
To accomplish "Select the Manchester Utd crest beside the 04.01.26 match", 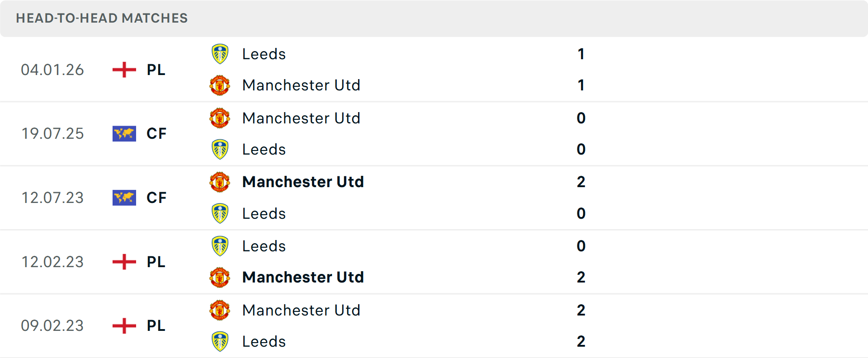I will coord(220,85).
